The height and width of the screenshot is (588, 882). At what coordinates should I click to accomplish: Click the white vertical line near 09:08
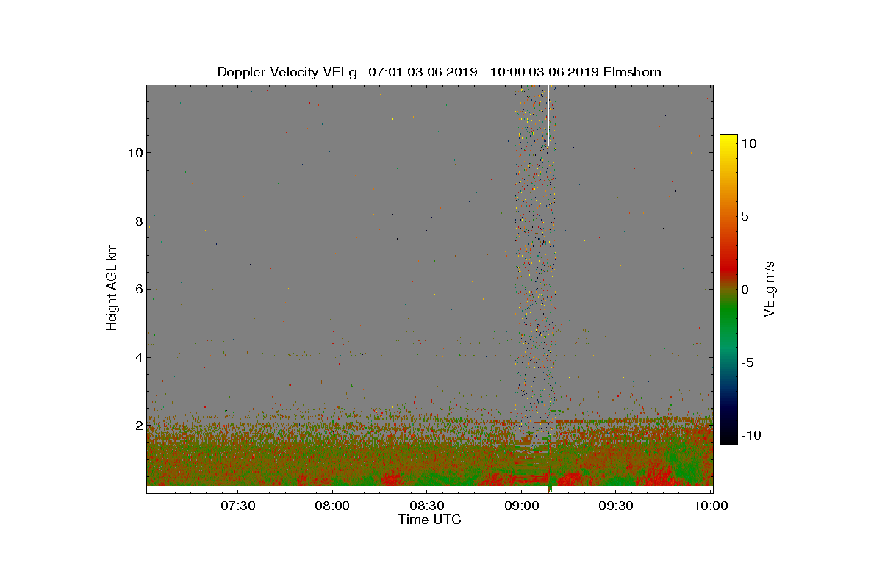click(549, 115)
